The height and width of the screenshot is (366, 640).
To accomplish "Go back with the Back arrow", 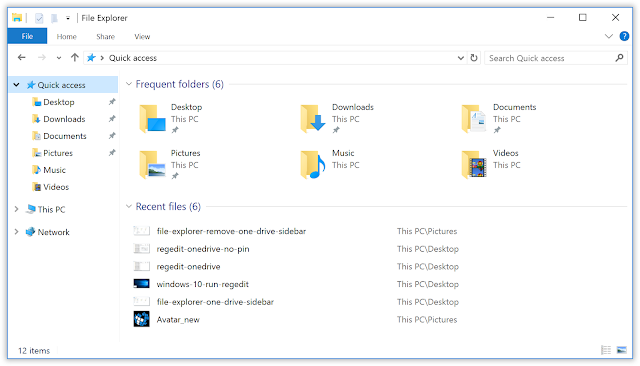I will pos(22,58).
